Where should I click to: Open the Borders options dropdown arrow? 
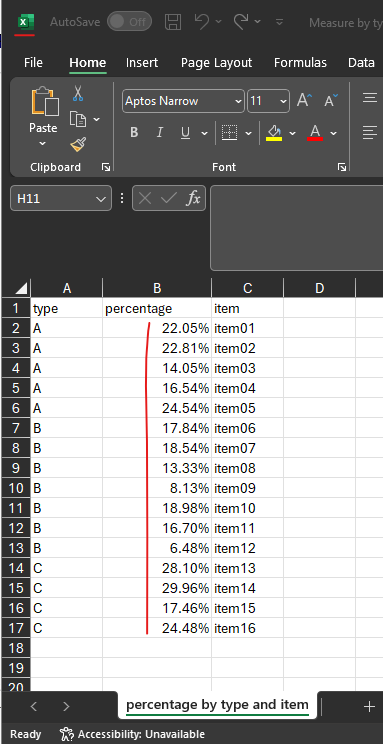tap(248, 133)
